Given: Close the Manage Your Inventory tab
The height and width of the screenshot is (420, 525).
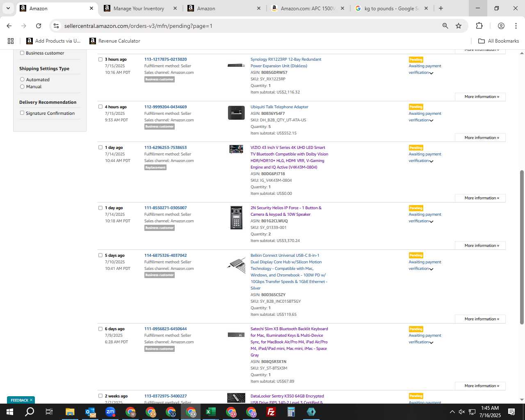Looking at the screenshot, I should point(175,8).
